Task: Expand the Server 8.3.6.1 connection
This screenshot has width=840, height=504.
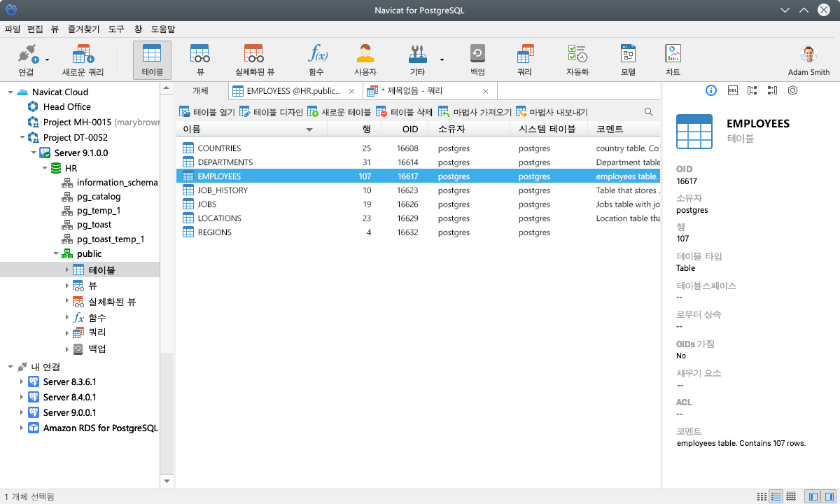Action: pos(22,382)
